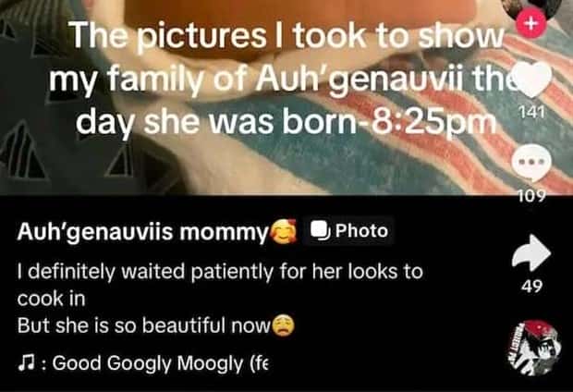This screenshot has width=573, height=392.
Task: Tap the 109 comments count
Action: 532,196
